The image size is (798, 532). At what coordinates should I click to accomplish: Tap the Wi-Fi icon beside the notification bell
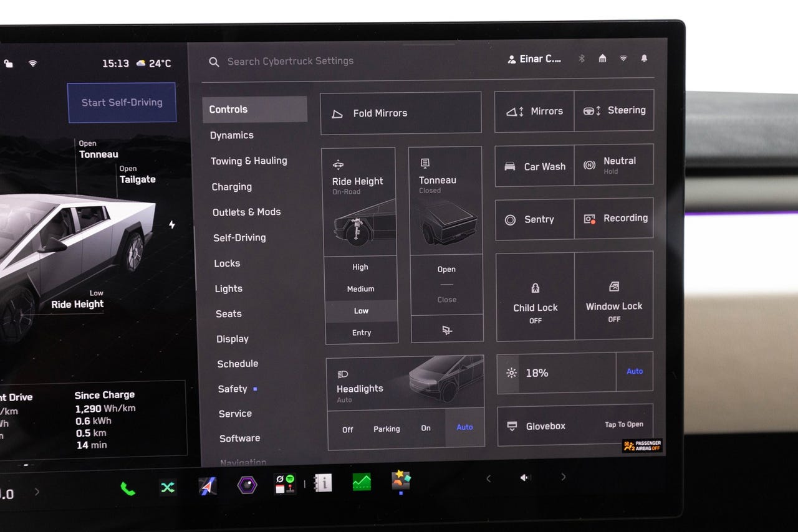pos(623,59)
